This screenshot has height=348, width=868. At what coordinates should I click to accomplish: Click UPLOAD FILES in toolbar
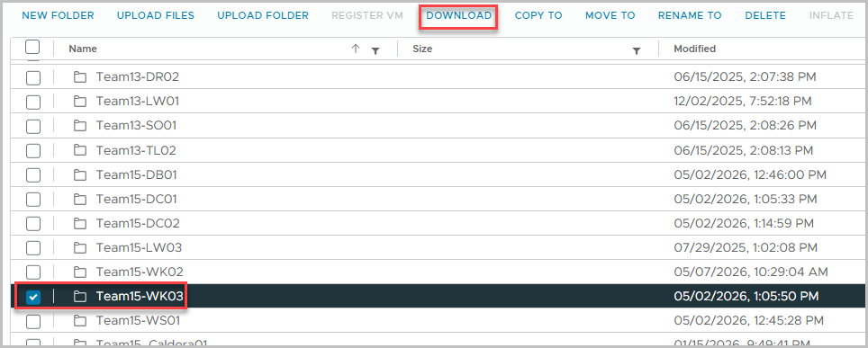tap(156, 15)
